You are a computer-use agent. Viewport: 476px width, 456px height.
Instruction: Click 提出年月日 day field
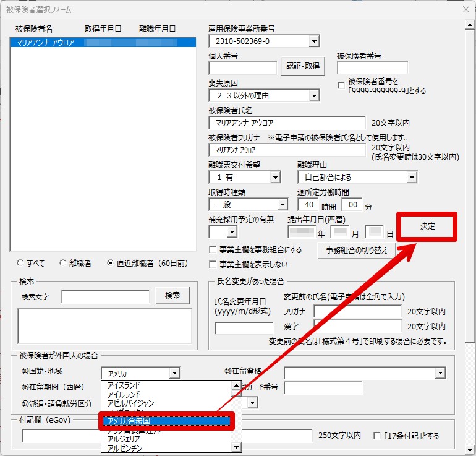375,232
